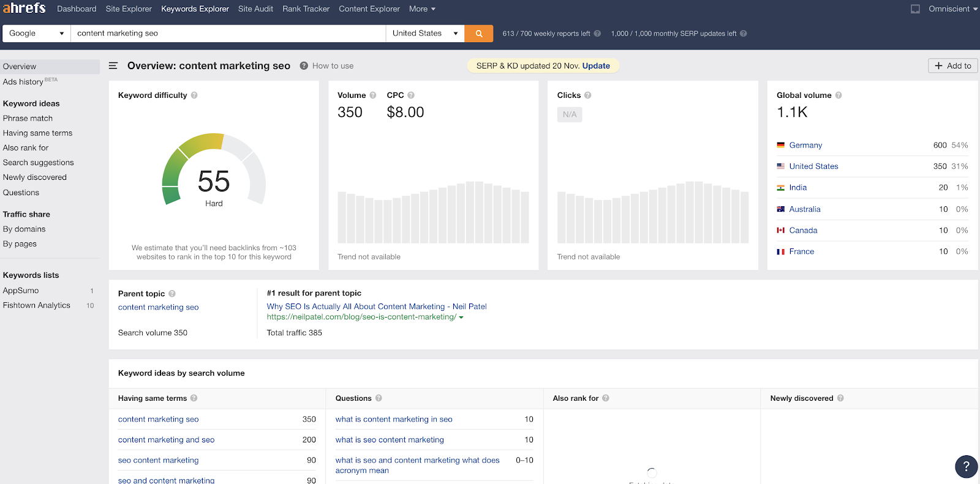Toggle the hamburger menu beside Overview title
Viewport: 980px width, 484px height.
click(113, 65)
